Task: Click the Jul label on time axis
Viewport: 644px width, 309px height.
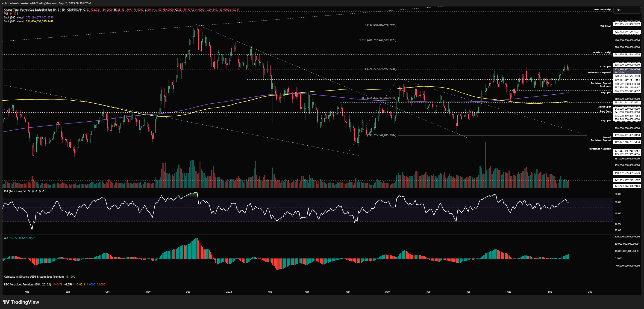Action: pos(468,292)
